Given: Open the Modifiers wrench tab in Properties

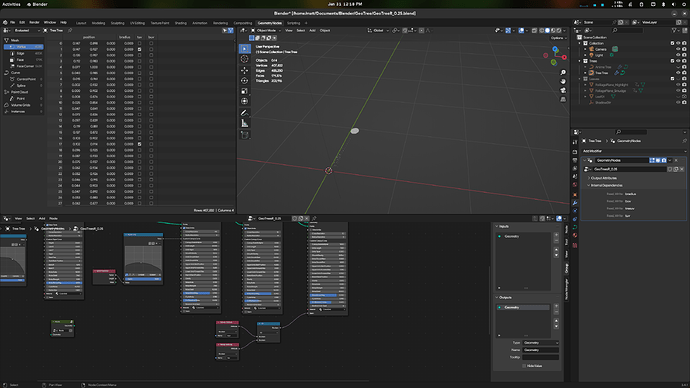Looking at the screenshot, I should click(575, 203).
